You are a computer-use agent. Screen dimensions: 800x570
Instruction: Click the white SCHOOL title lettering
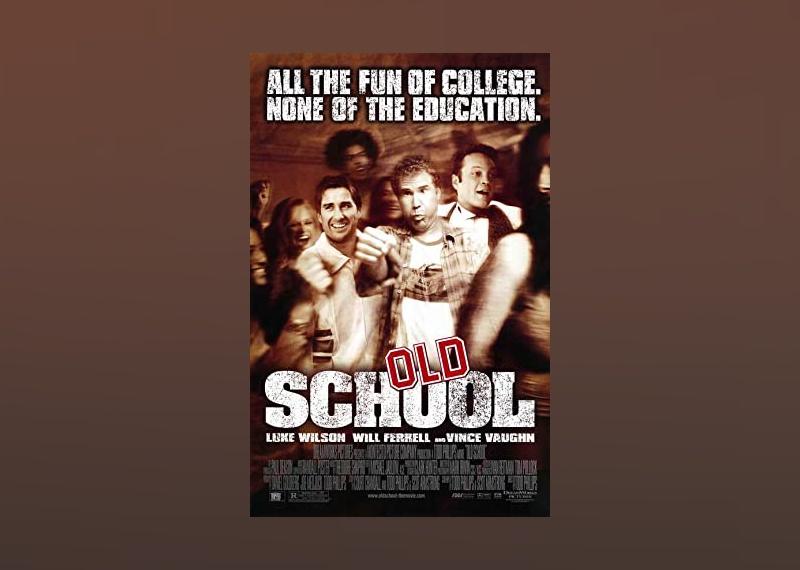pyautogui.click(x=399, y=401)
